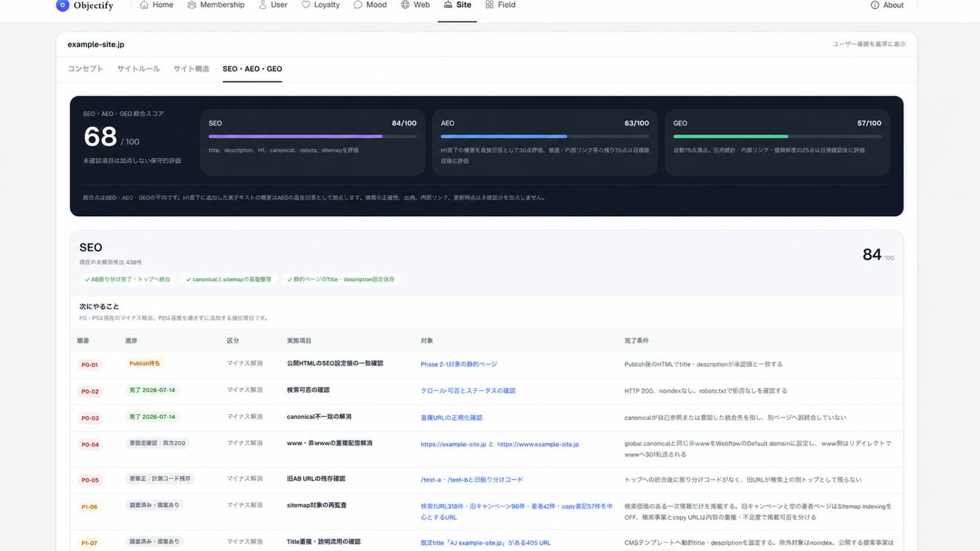Click the canonical不一致の解消 item
This screenshot has height=551, width=980.
coord(319,417)
